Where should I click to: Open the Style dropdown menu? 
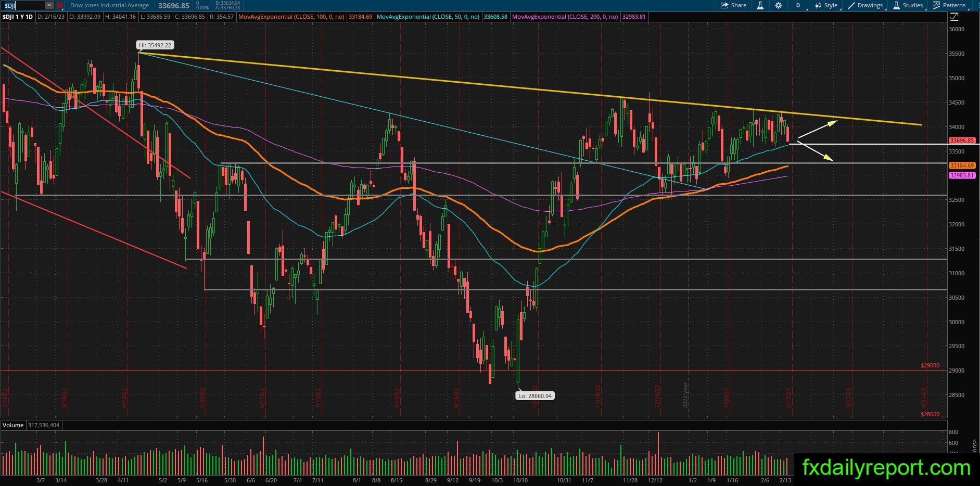(x=826, y=5)
